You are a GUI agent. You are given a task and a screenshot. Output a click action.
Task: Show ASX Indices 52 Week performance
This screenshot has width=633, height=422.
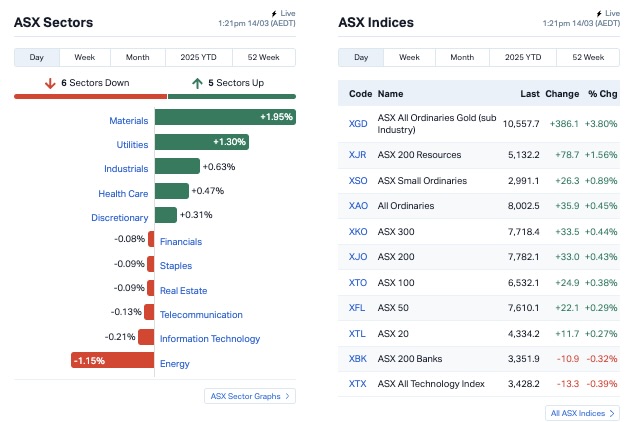click(588, 57)
